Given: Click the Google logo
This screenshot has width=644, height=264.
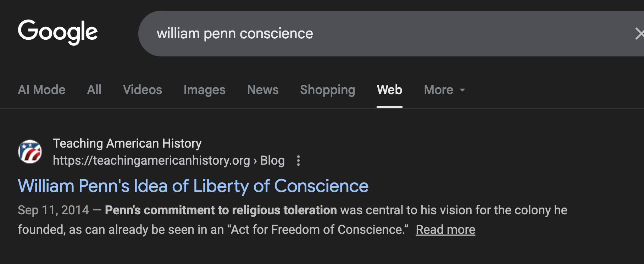Looking at the screenshot, I should pos(58,32).
